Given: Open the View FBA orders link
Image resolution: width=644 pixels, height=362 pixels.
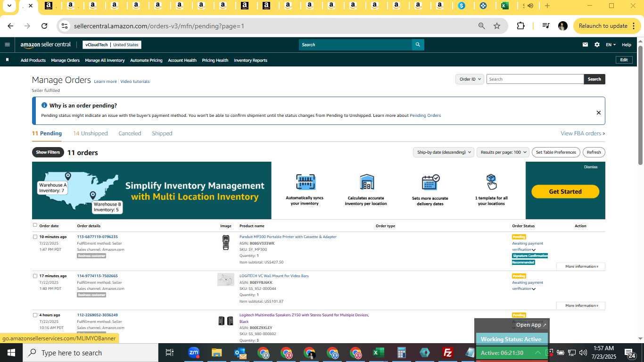Looking at the screenshot, I should click(x=583, y=133).
